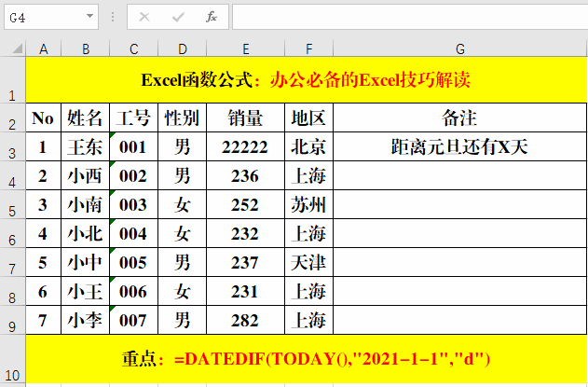Click the name cell '小中'
The image size is (588, 387).
pos(86,262)
